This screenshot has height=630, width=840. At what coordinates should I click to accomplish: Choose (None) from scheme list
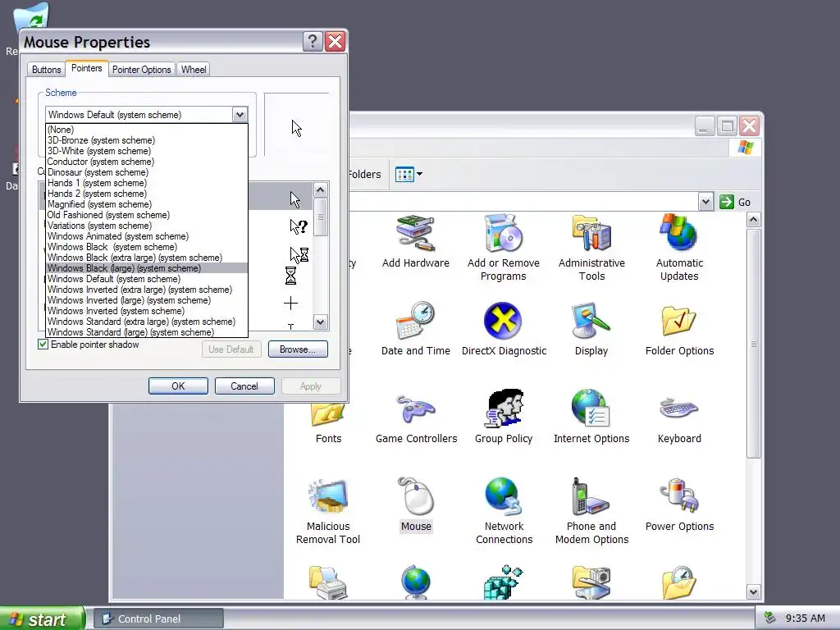(147, 130)
